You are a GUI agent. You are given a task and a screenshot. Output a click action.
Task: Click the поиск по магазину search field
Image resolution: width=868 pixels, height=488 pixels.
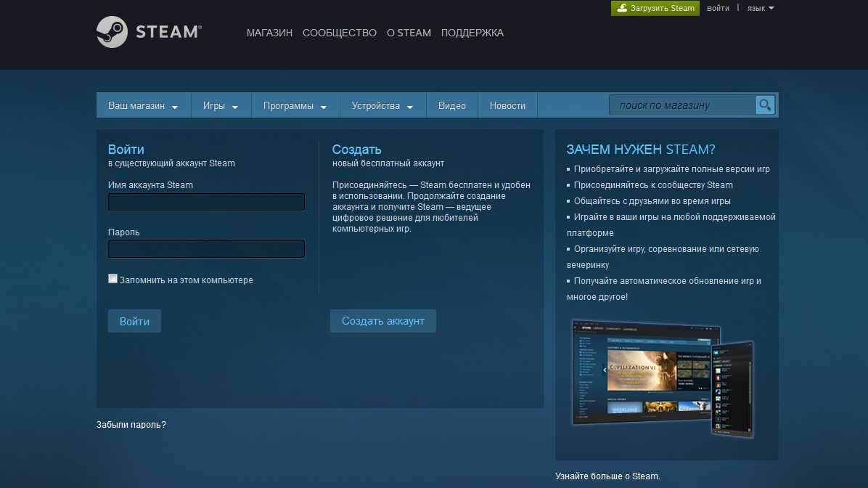682,105
